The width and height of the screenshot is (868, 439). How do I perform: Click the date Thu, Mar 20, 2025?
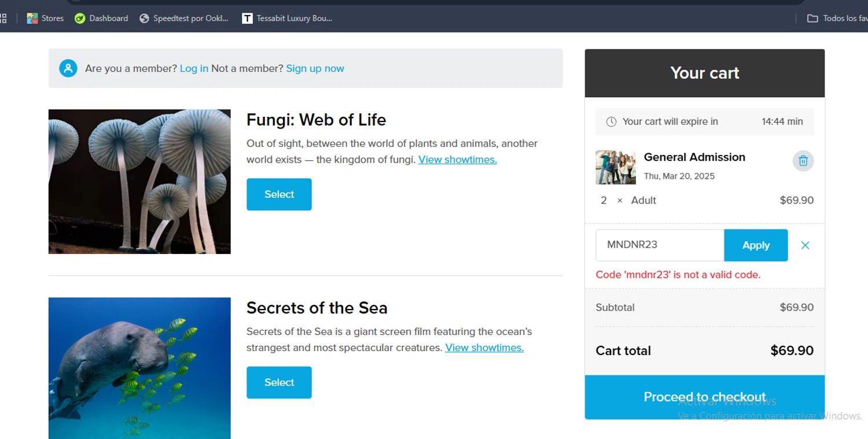(679, 176)
